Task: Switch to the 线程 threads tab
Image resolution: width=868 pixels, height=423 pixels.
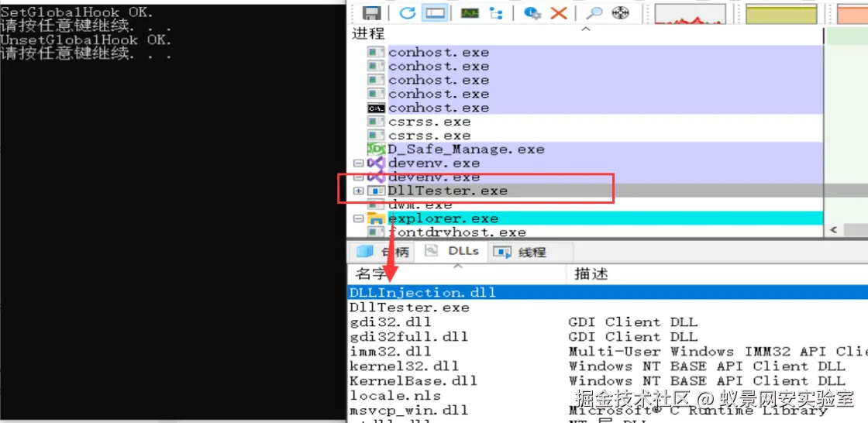Action: [x=519, y=253]
